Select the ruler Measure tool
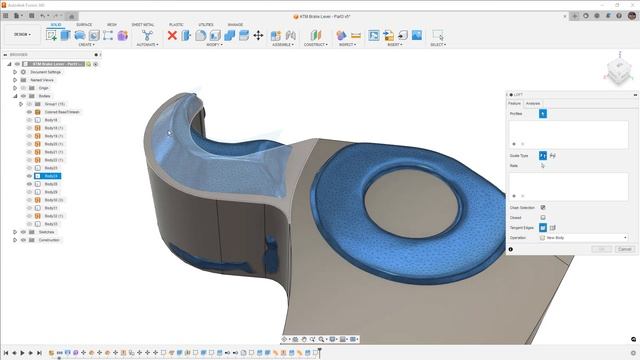The height and width of the screenshot is (360, 640). (x=356, y=36)
